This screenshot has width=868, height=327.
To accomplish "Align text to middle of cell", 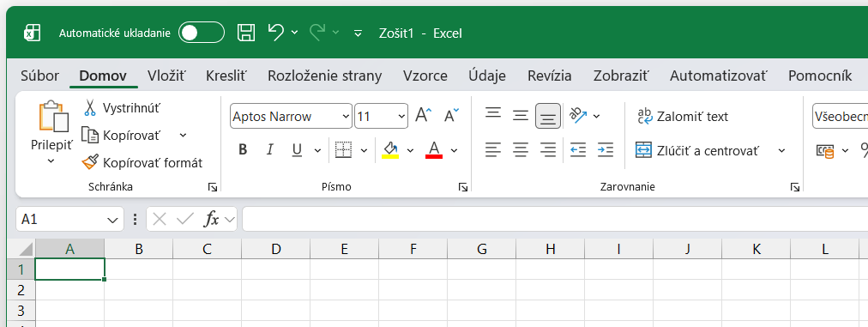I will [x=521, y=115].
